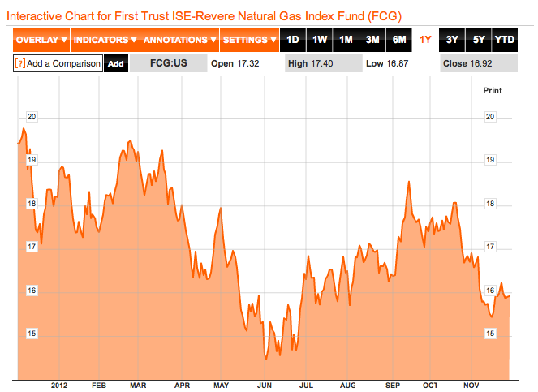Select the active 1Y range

tap(425, 40)
